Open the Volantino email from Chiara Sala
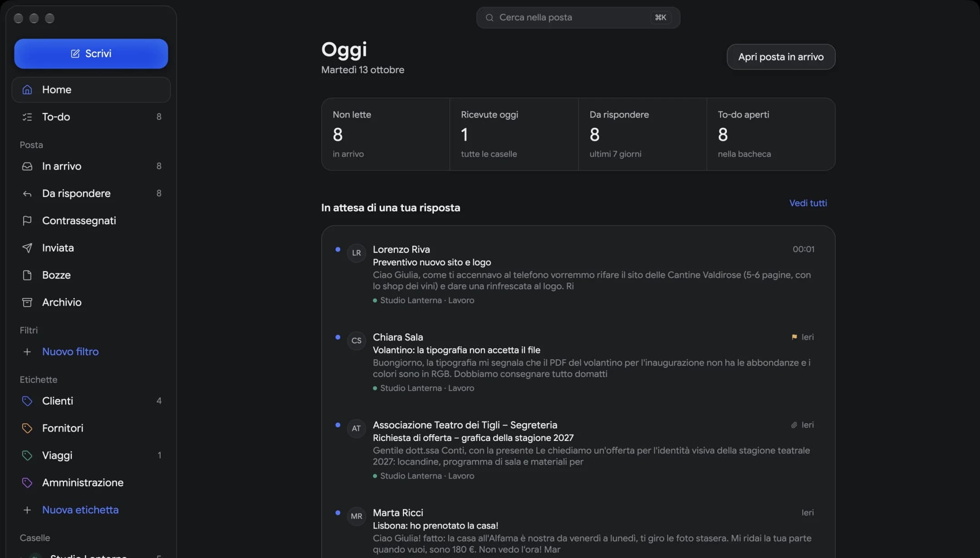 click(578, 362)
